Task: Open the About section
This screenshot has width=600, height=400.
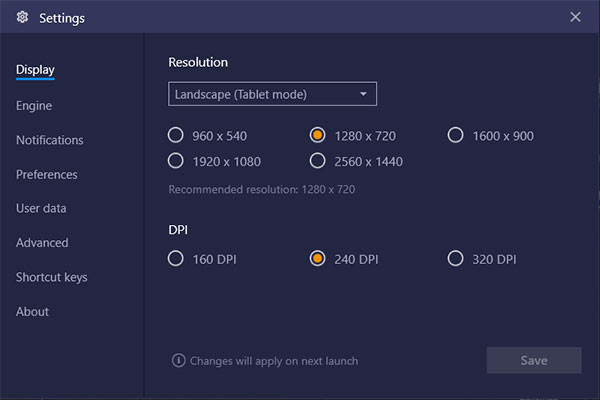Action: [x=32, y=312]
